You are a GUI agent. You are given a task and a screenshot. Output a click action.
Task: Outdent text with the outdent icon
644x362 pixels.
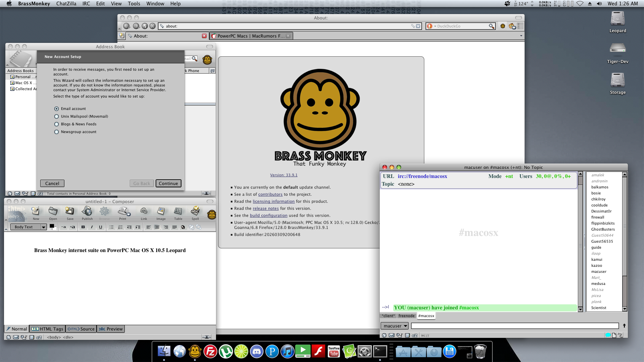point(129,227)
